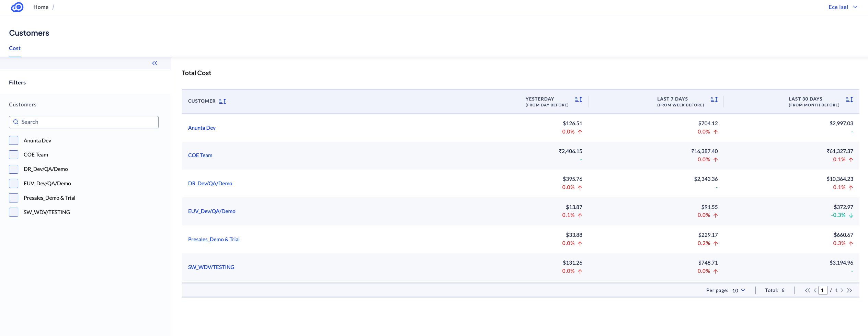The height and width of the screenshot is (336, 868).
Task: Switch to the Cost tab
Action: point(15,48)
